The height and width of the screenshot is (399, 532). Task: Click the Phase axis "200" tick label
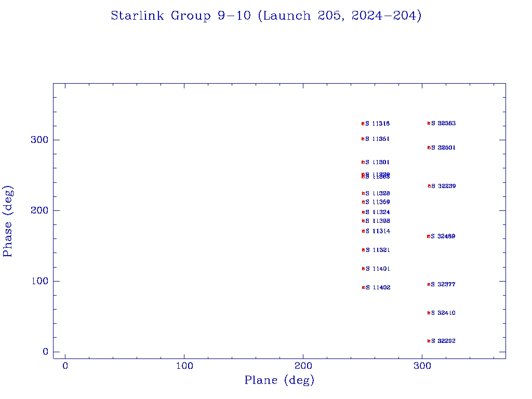click(39, 210)
